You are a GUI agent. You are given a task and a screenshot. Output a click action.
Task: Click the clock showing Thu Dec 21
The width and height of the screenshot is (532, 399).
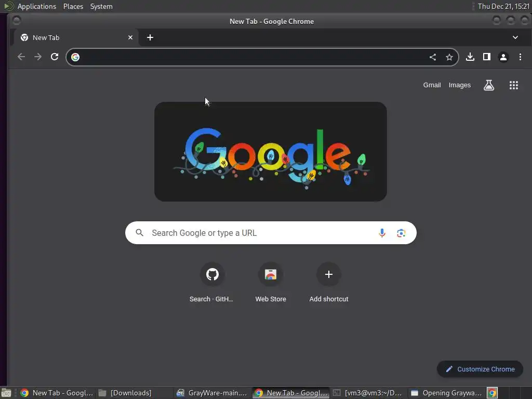(x=503, y=6)
